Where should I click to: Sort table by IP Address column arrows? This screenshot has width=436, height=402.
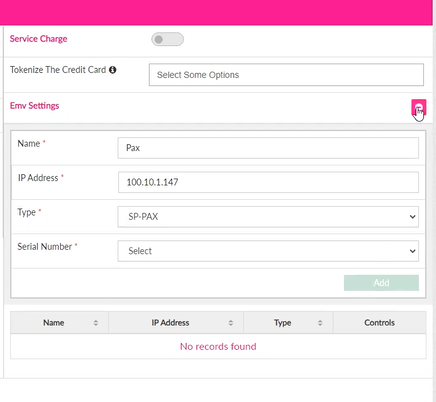231,323
